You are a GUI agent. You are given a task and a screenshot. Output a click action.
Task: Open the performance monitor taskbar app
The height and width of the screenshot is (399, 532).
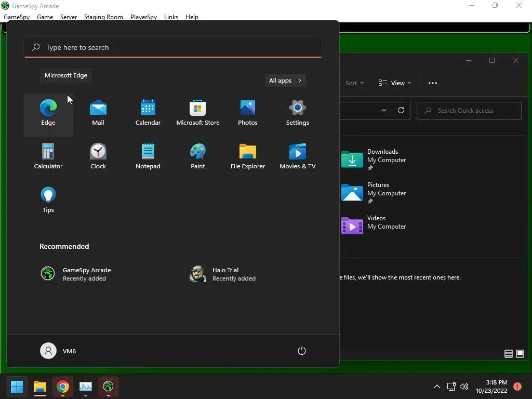pyautogui.click(x=86, y=386)
